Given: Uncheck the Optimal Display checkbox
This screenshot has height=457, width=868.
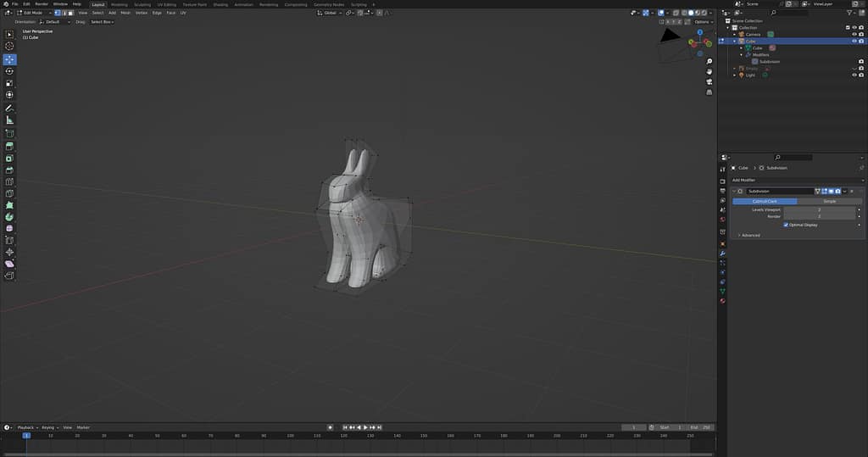Looking at the screenshot, I should click(x=786, y=225).
